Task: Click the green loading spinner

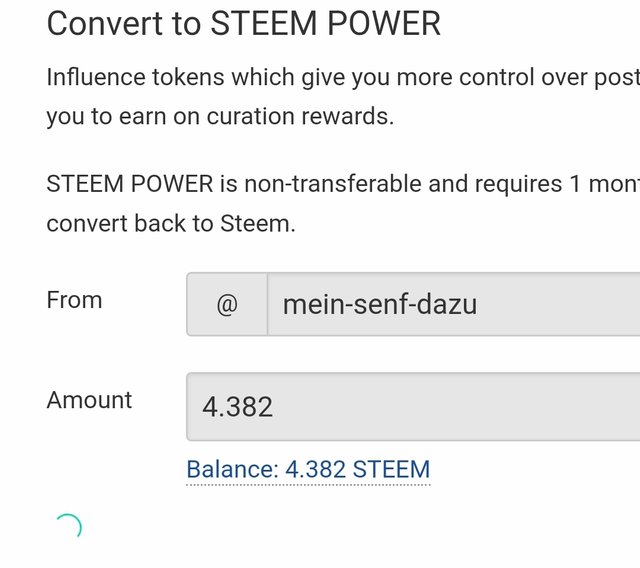Action: (x=68, y=527)
